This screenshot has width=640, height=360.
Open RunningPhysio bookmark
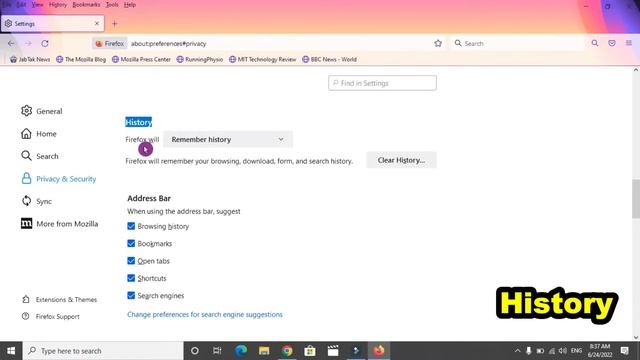[200, 60]
